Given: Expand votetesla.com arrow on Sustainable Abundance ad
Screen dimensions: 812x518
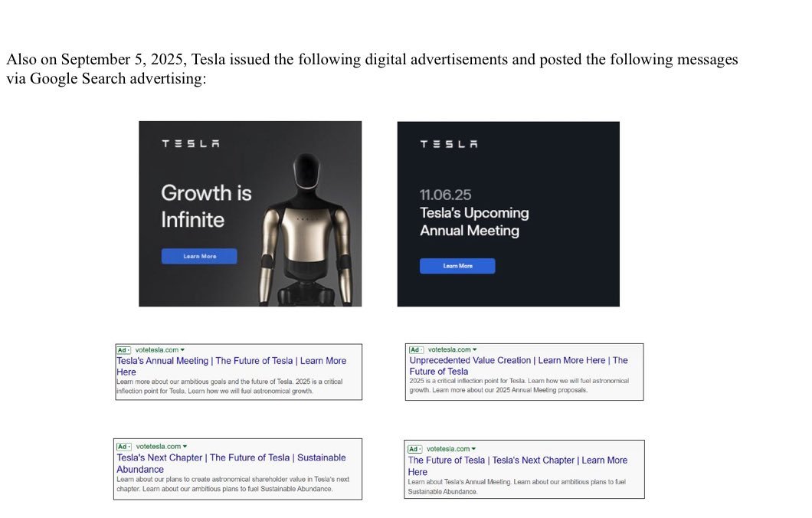Looking at the screenshot, I should (x=185, y=447).
